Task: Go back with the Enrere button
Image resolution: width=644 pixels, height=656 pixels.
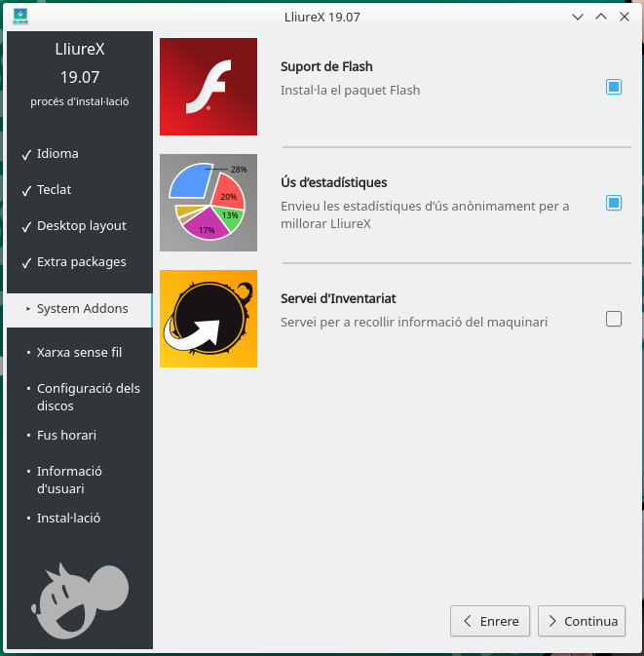Action: tap(490, 621)
